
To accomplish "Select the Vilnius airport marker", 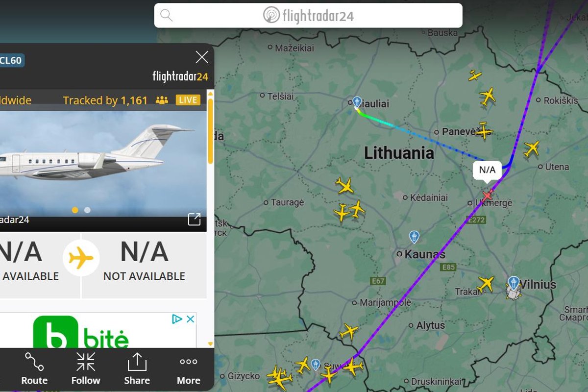I will (x=514, y=283).
